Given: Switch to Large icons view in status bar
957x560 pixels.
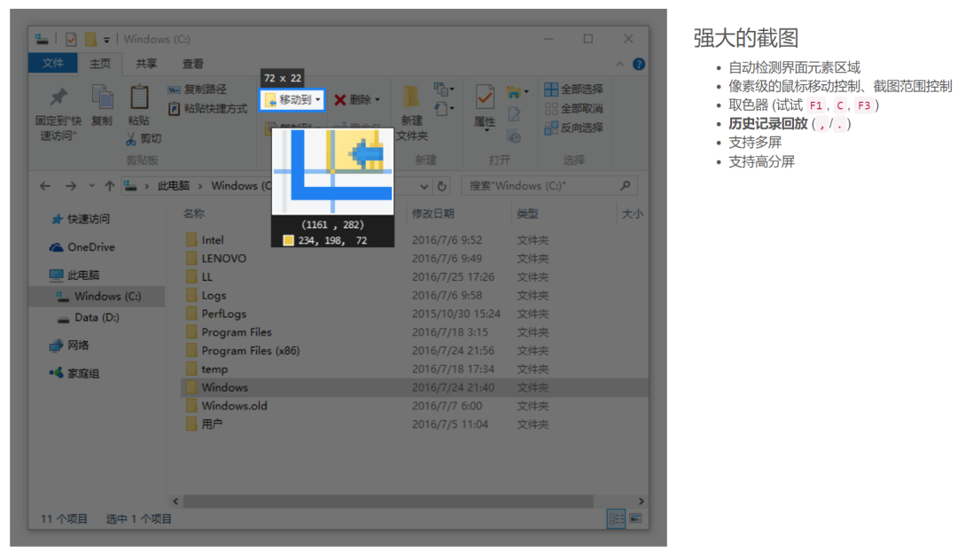Looking at the screenshot, I should [x=635, y=519].
